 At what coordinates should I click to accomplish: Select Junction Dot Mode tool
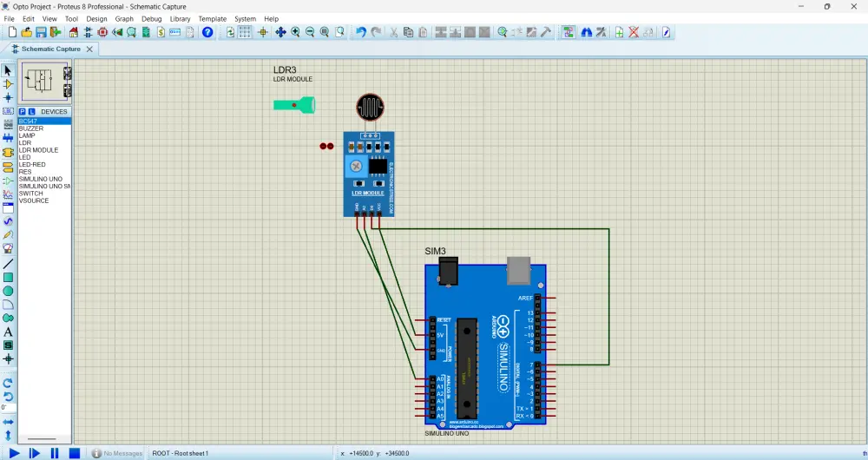(8, 97)
